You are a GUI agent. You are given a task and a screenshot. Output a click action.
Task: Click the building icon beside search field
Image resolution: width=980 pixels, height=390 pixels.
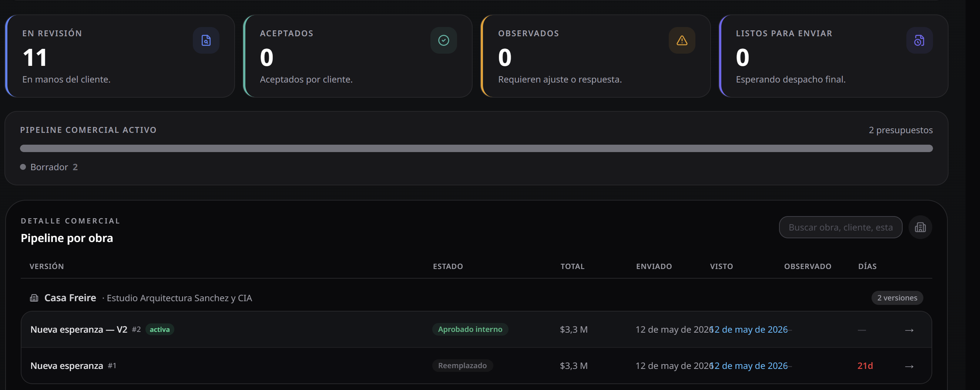click(920, 227)
